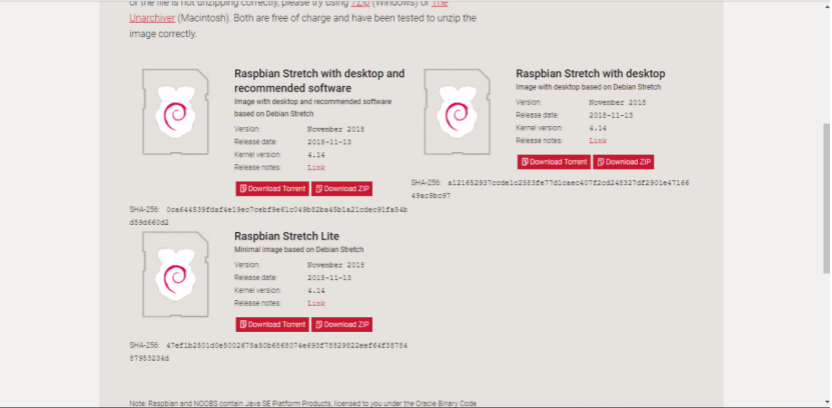Download ZIP for Raspbian Stretch with desktop
832x408 pixels.
623,162
